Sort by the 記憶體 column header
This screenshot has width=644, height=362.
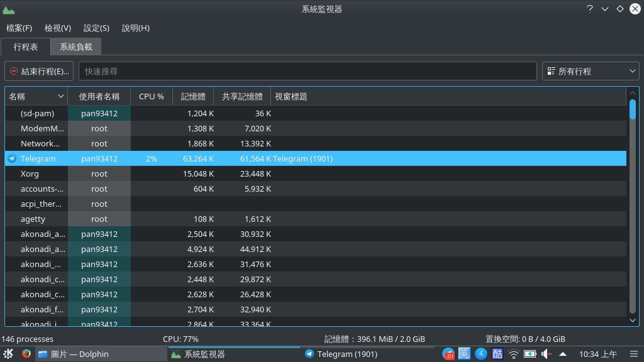point(193,96)
